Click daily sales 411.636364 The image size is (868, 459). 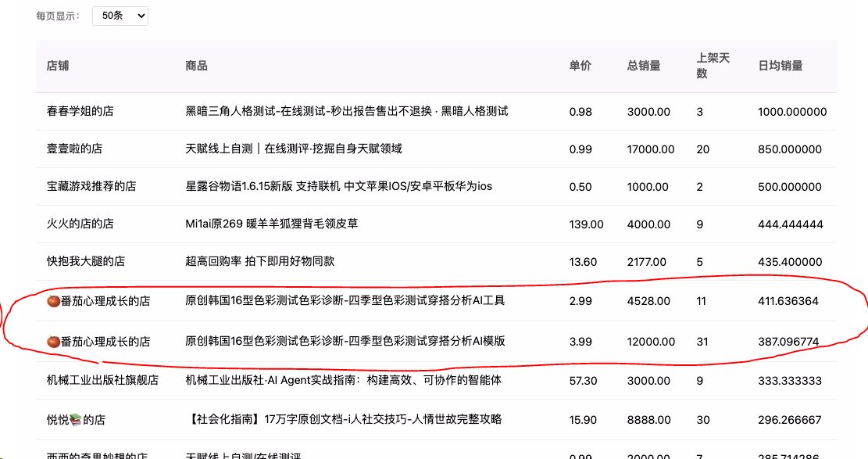click(788, 301)
